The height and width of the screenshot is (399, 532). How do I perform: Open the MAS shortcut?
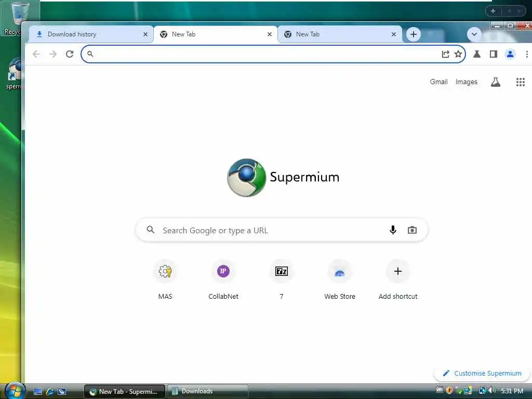pyautogui.click(x=165, y=280)
